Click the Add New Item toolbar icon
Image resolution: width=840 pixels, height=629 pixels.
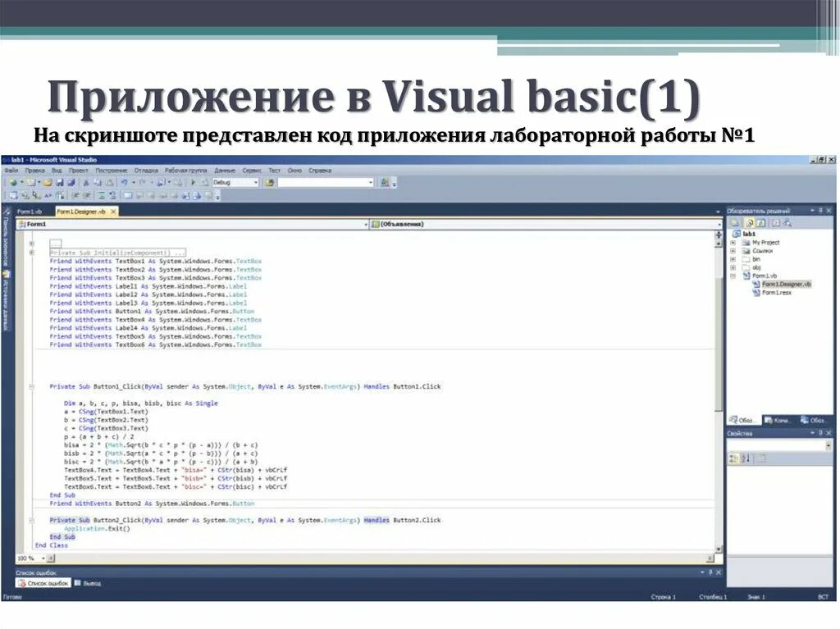click(31, 183)
